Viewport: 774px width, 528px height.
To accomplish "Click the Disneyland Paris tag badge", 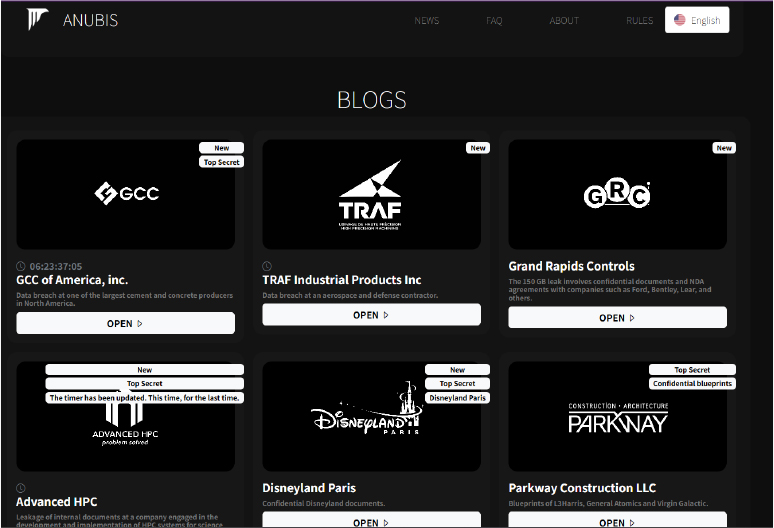I will [x=458, y=398].
